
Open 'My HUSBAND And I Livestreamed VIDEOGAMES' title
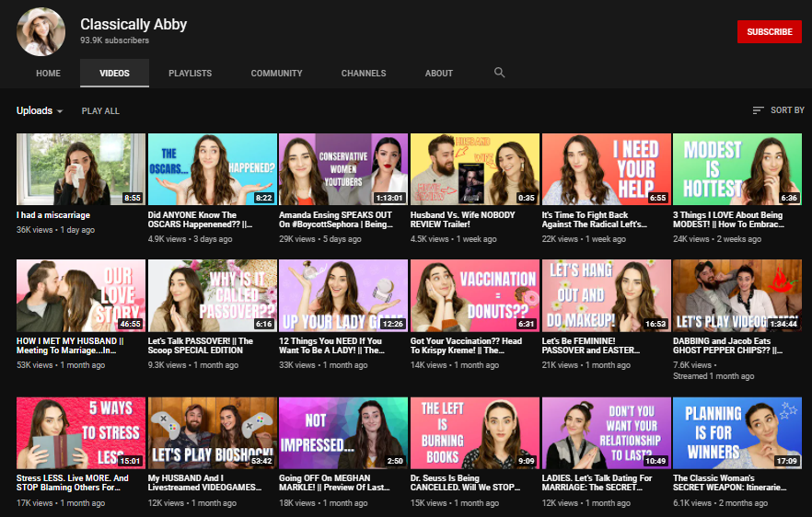click(x=204, y=483)
